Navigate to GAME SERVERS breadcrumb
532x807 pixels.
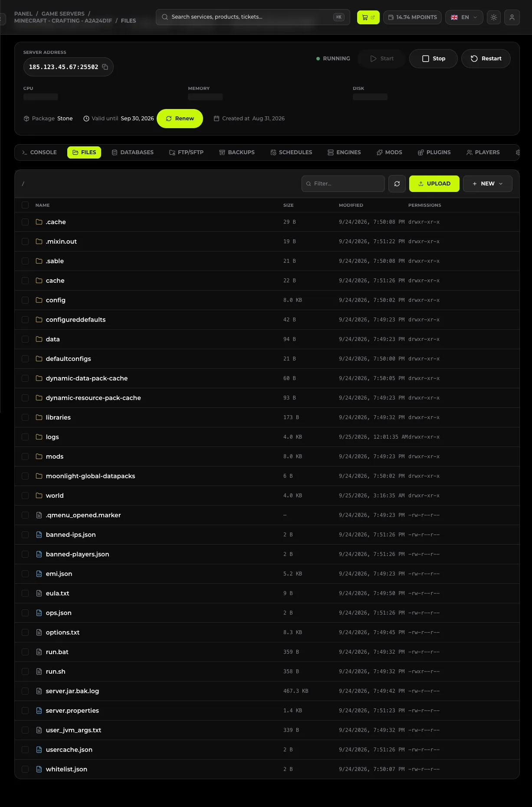tap(63, 14)
